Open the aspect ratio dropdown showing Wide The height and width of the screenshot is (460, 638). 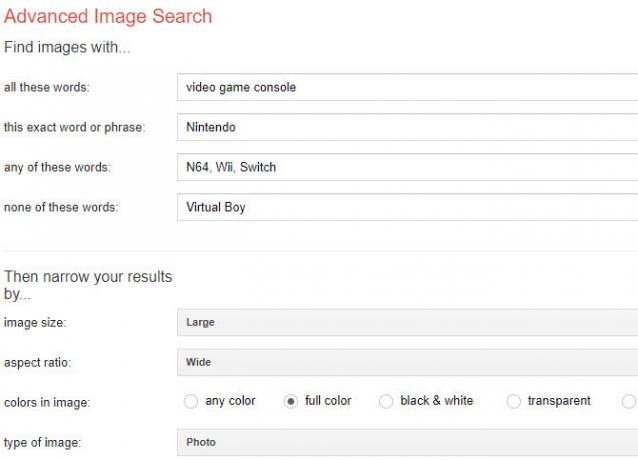coord(407,362)
